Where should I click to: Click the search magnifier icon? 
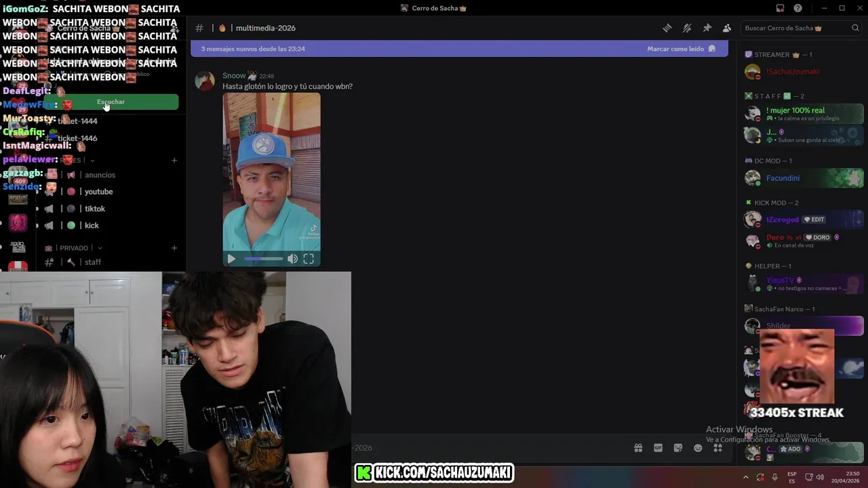(855, 28)
